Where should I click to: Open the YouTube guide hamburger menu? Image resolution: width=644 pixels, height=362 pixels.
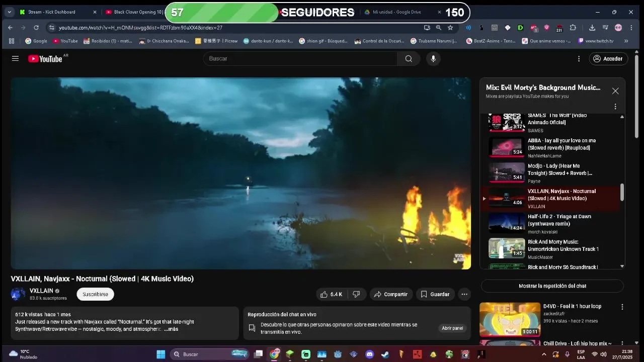pos(15,59)
